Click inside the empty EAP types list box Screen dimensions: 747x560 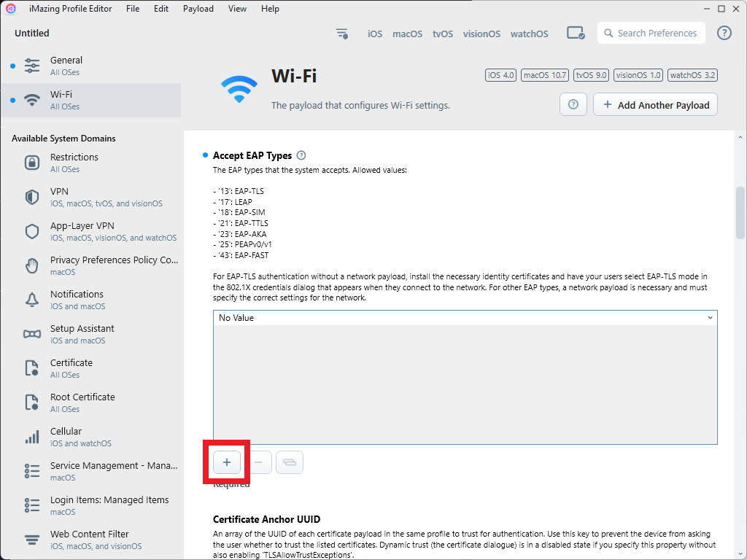[465, 384]
